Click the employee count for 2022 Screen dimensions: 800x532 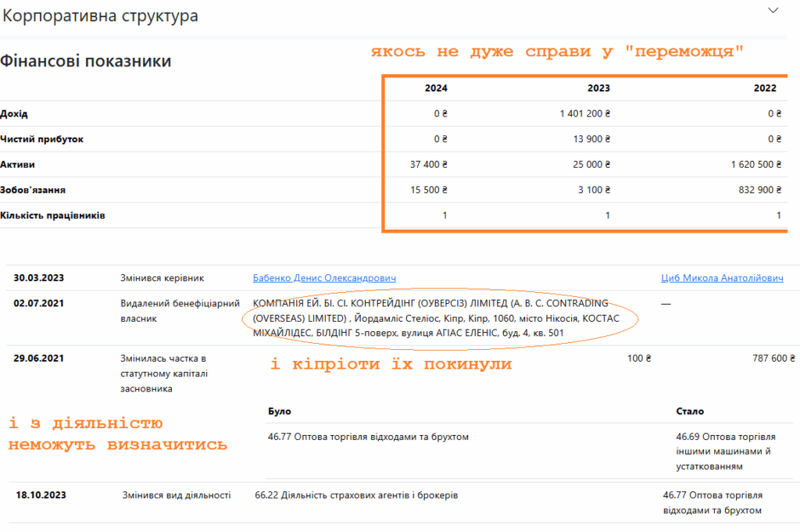[x=778, y=216]
